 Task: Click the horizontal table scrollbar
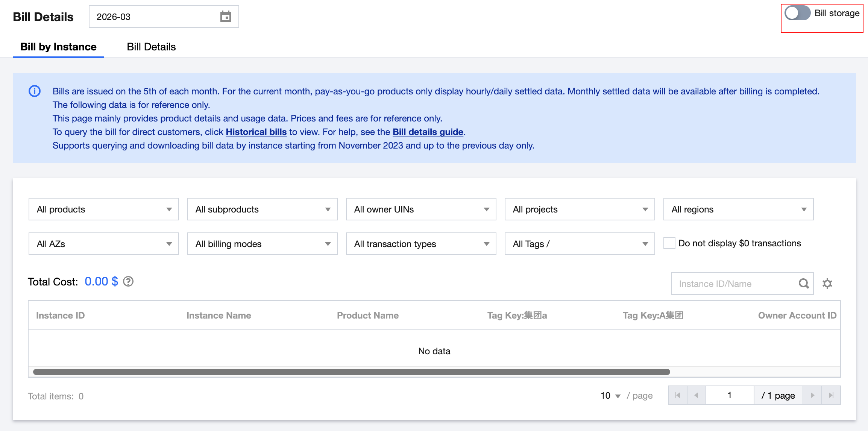click(351, 372)
